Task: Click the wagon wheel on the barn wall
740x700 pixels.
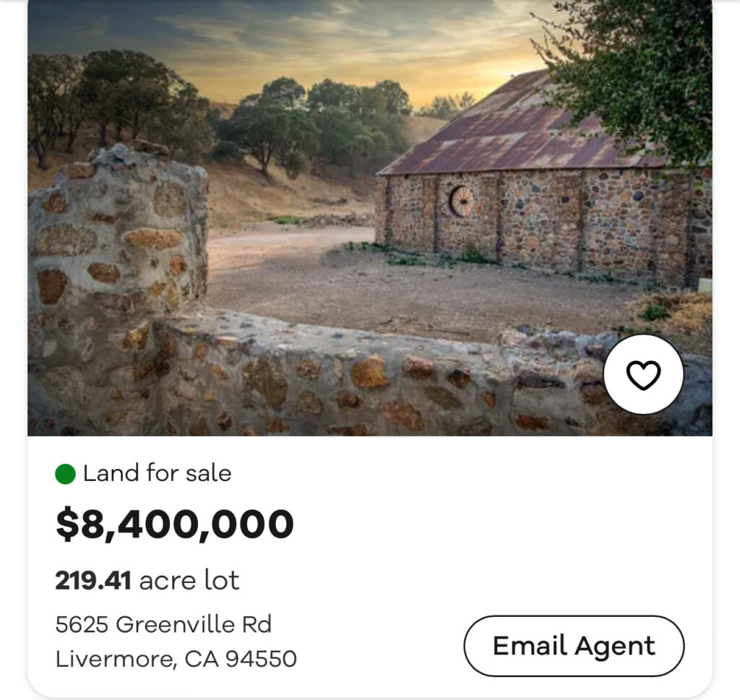Action: click(460, 201)
